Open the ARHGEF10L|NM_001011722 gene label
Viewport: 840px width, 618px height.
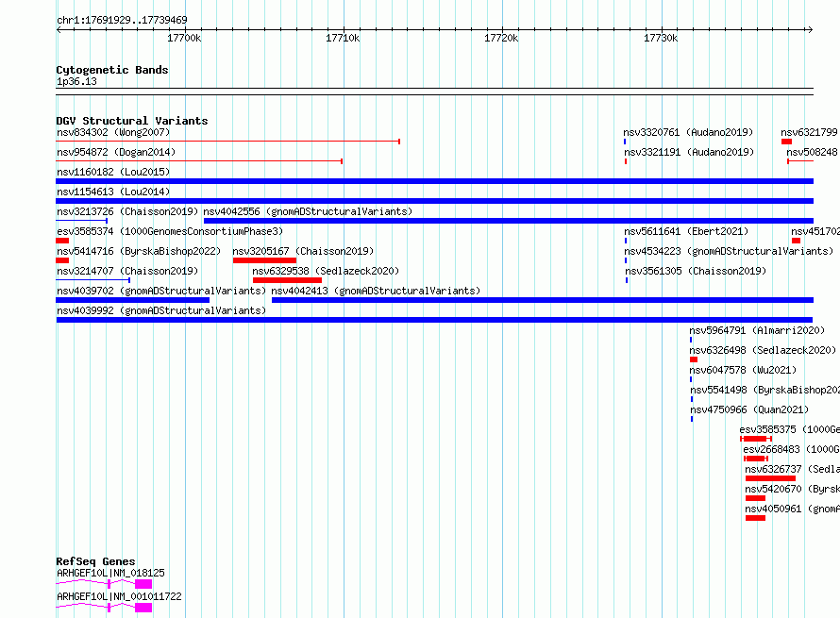119,596
